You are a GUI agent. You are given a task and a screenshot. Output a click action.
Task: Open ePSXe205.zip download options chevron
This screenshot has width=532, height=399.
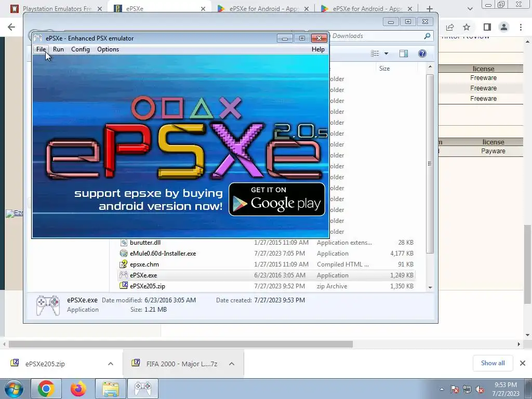pyautogui.click(x=111, y=364)
